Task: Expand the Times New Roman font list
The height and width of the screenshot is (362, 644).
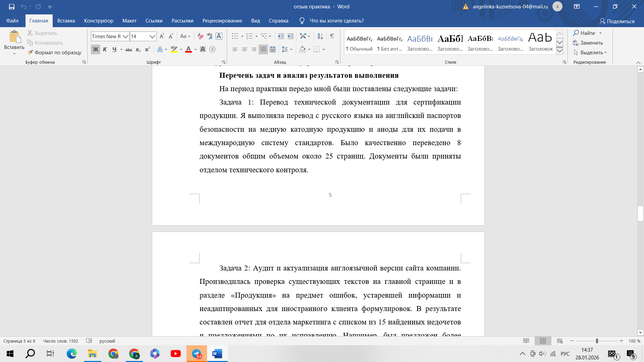Action: [125, 36]
